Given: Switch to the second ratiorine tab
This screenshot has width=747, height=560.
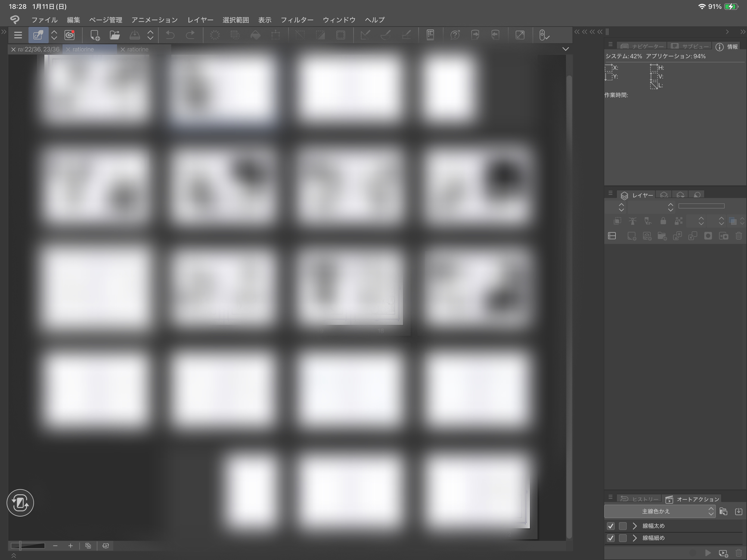Looking at the screenshot, I should (137, 49).
